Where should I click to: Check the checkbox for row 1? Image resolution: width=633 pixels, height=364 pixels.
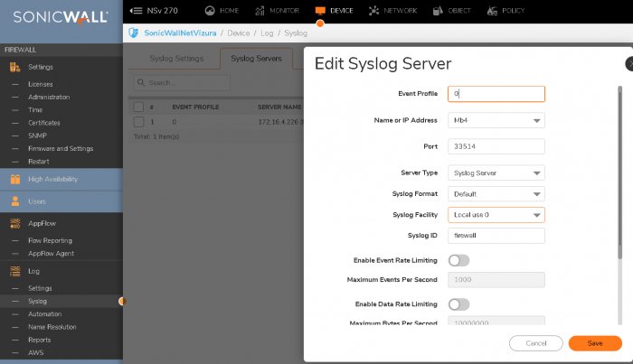coord(138,122)
